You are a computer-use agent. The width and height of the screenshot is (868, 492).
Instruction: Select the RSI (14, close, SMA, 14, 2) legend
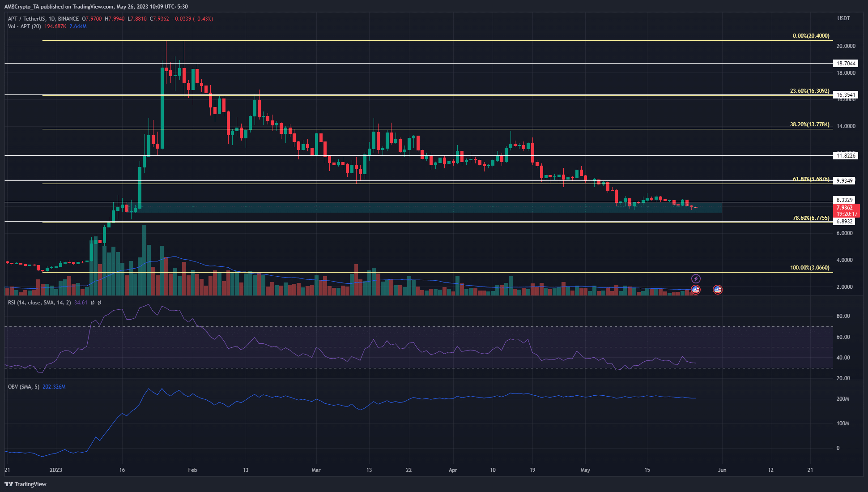pos(39,303)
